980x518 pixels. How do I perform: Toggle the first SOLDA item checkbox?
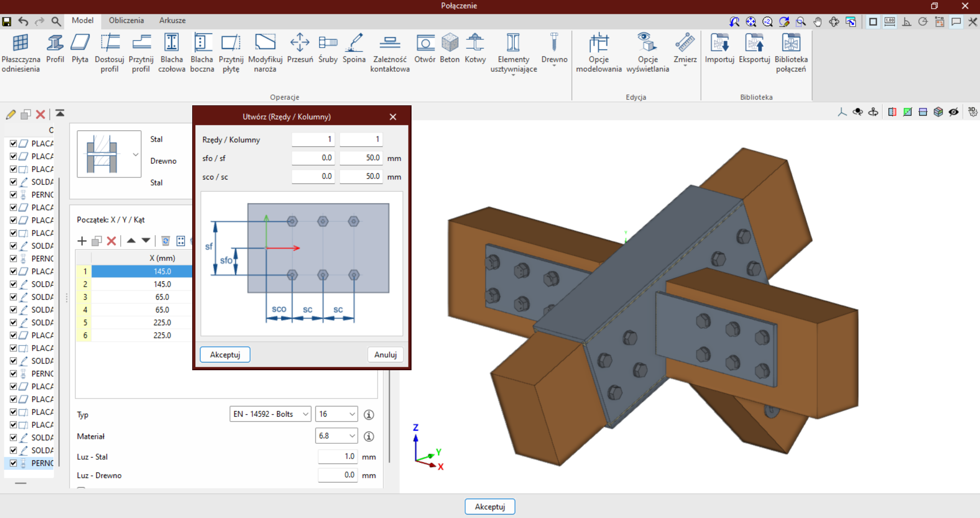(x=14, y=182)
